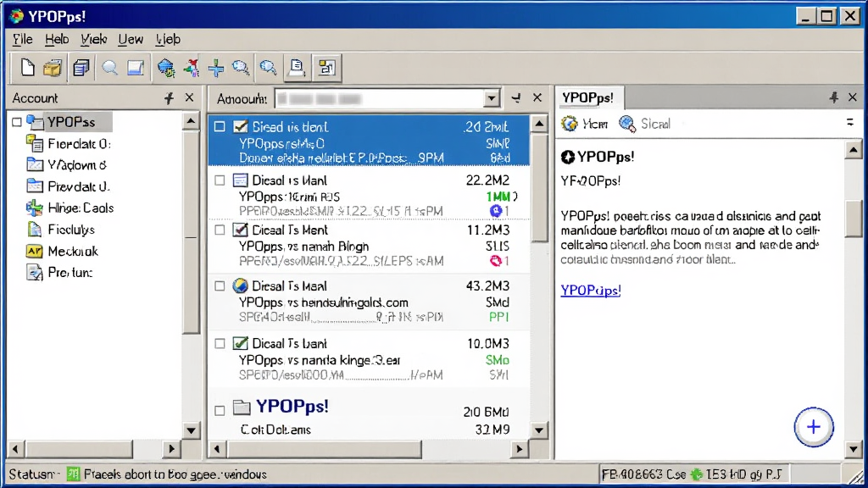Image resolution: width=868 pixels, height=488 pixels.
Task: Click the green icon beside Statusm in status bar
Action: click(x=73, y=474)
